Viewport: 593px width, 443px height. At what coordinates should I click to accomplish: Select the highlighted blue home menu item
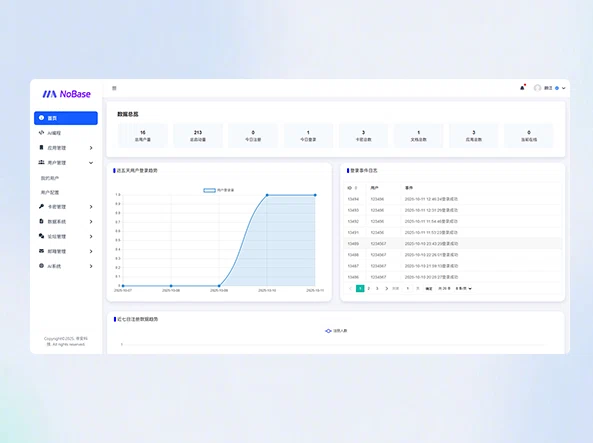66,118
